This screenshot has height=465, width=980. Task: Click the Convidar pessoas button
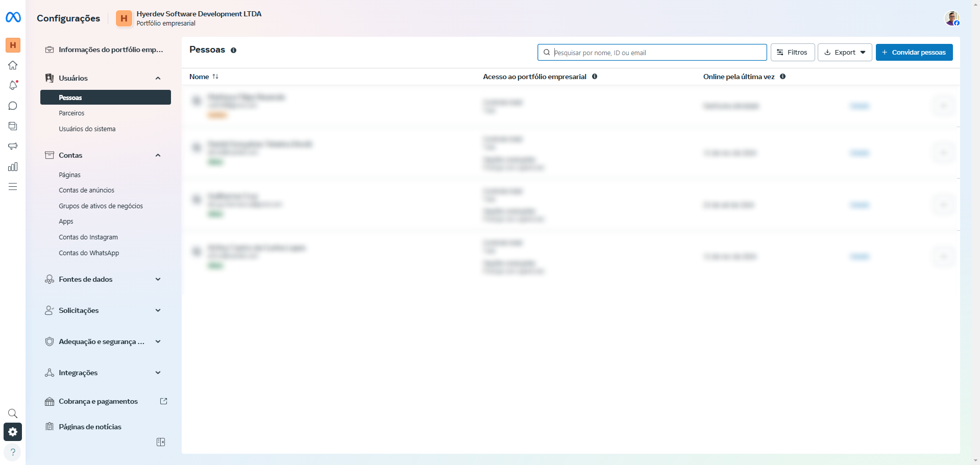(x=914, y=53)
